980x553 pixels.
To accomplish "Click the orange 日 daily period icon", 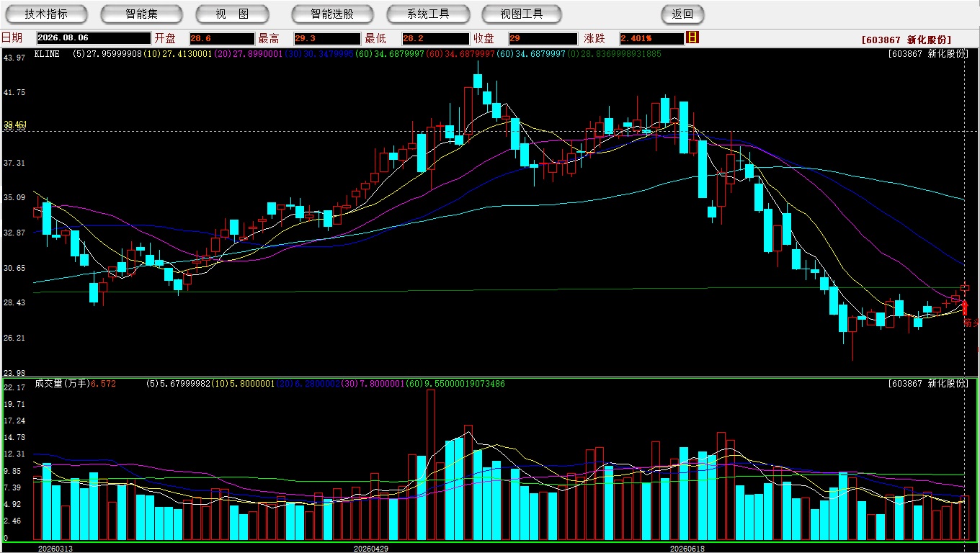I will [692, 37].
